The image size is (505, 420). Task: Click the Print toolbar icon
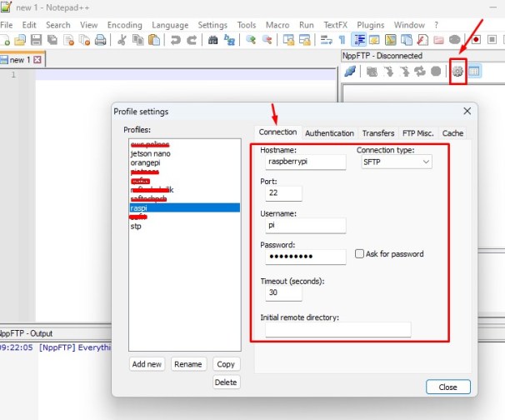tap(101, 40)
